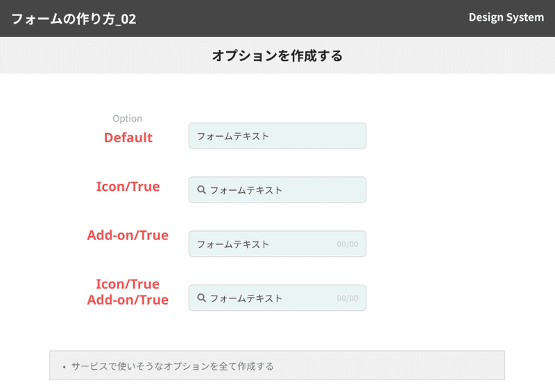
Task: Click the placeholder text in the bottom combined field
Action: coord(246,298)
